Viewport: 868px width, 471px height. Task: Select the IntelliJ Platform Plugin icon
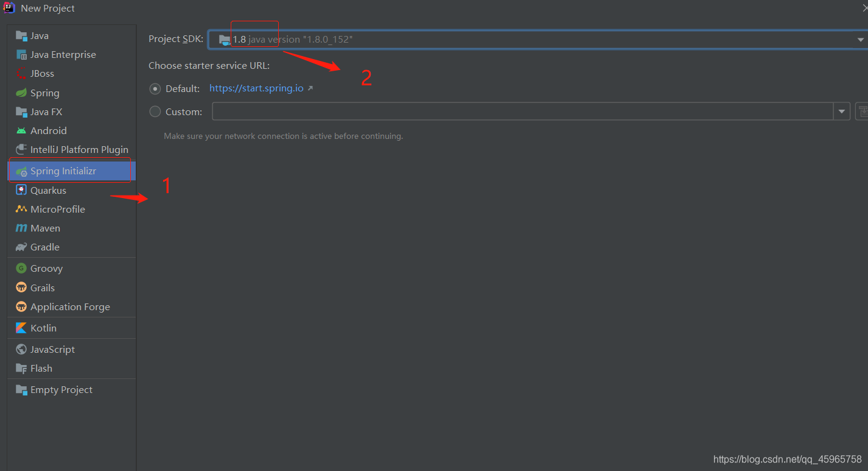pyautogui.click(x=21, y=150)
